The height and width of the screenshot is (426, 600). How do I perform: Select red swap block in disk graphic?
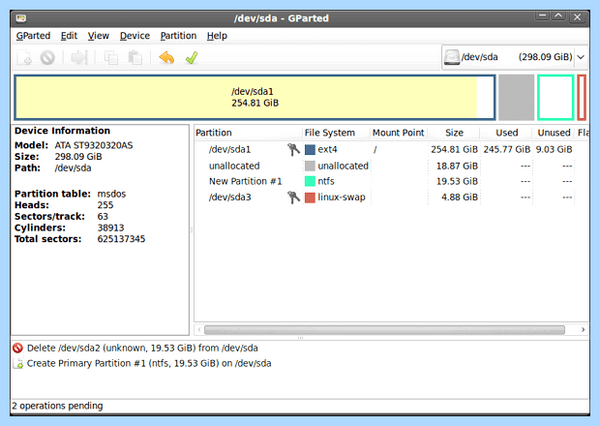(582, 98)
